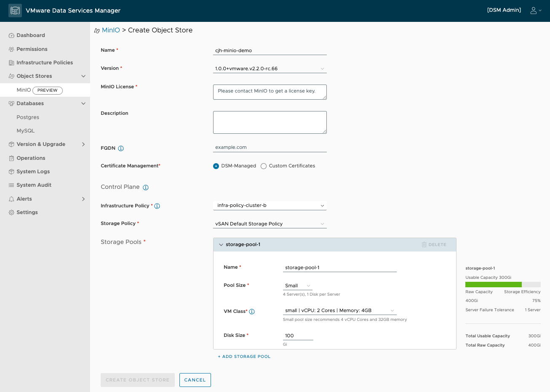Click the object store Name input field
550x392 pixels.
270,50
